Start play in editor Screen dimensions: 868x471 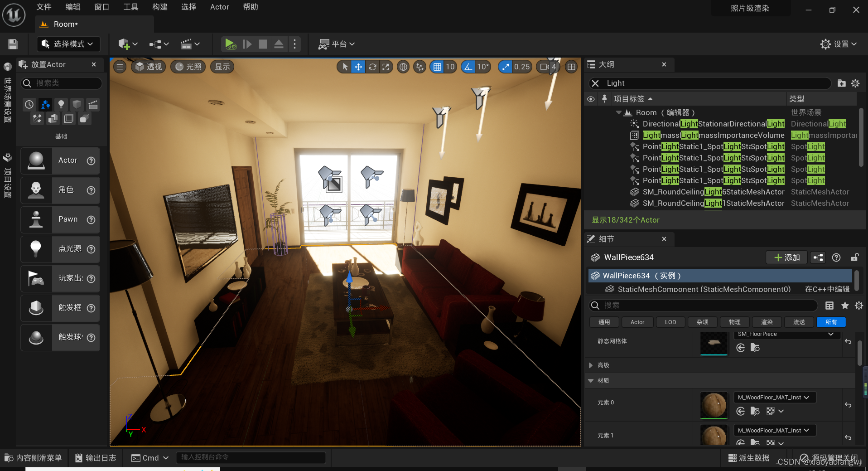[230, 44]
